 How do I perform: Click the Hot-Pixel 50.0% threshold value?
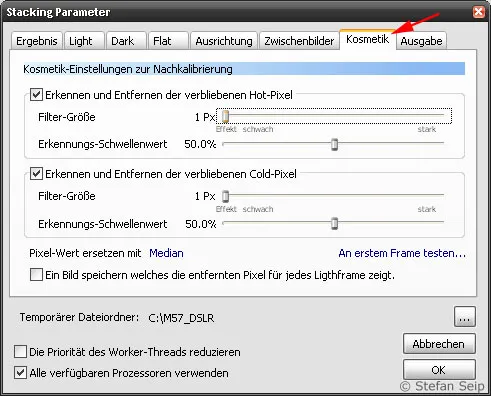(200, 144)
